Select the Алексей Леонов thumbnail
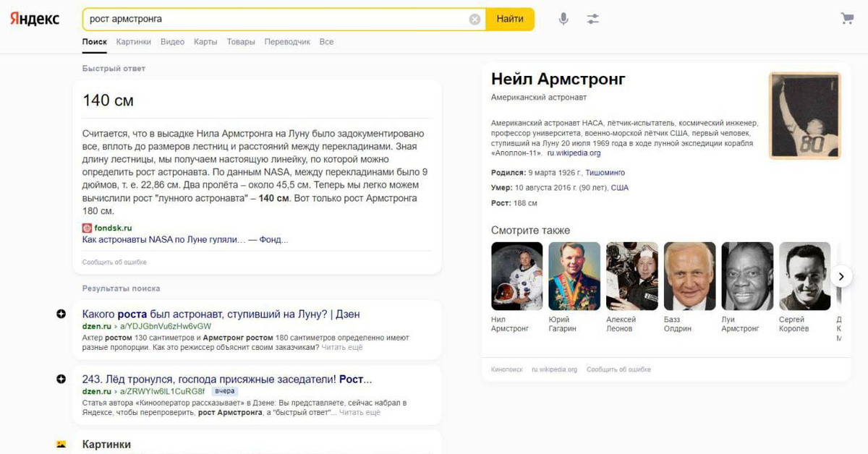Image resolution: width=868 pixels, height=454 pixels. 632,276
